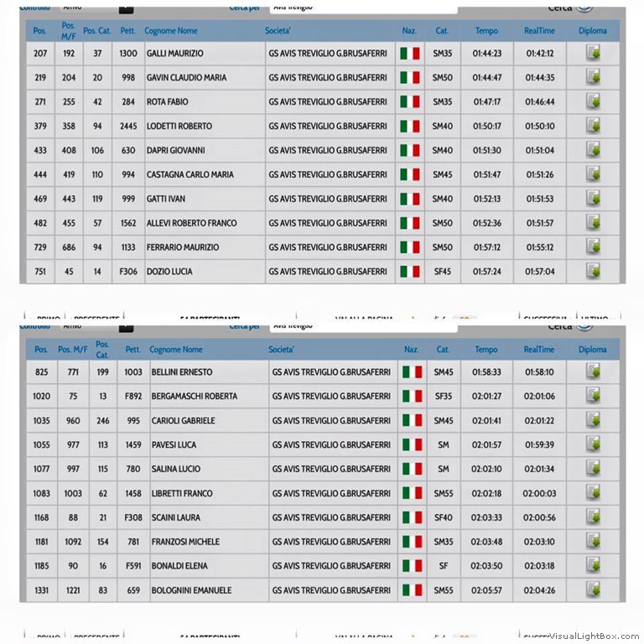Download diploma for Franzosi Michele
The image size is (644, 644).
coord(593,542)
